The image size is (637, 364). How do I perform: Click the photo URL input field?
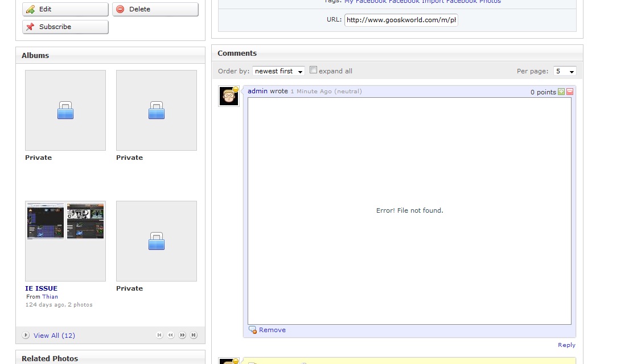coord(401,20)
